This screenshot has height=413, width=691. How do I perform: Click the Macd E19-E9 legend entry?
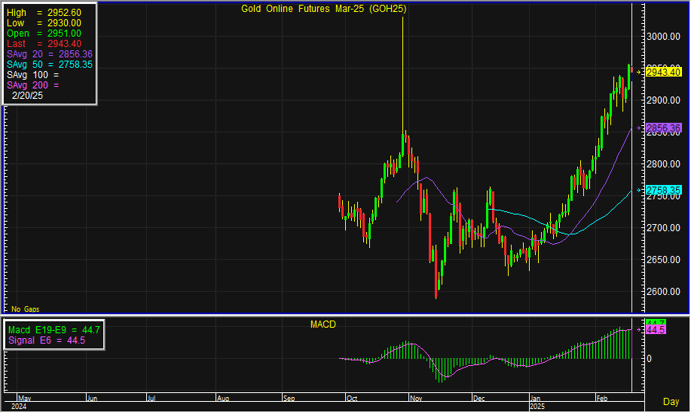point(50,328)
